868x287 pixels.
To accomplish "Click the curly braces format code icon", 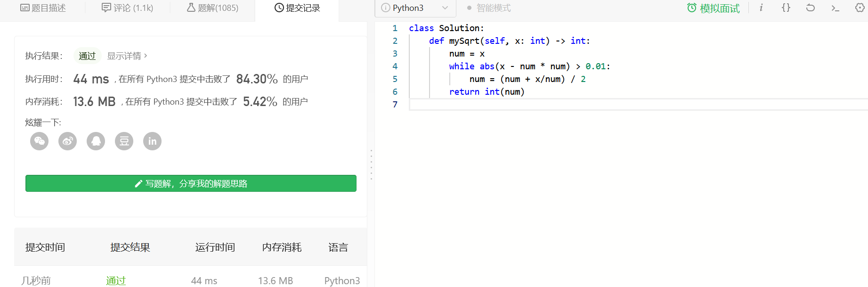I will point(786,8).
